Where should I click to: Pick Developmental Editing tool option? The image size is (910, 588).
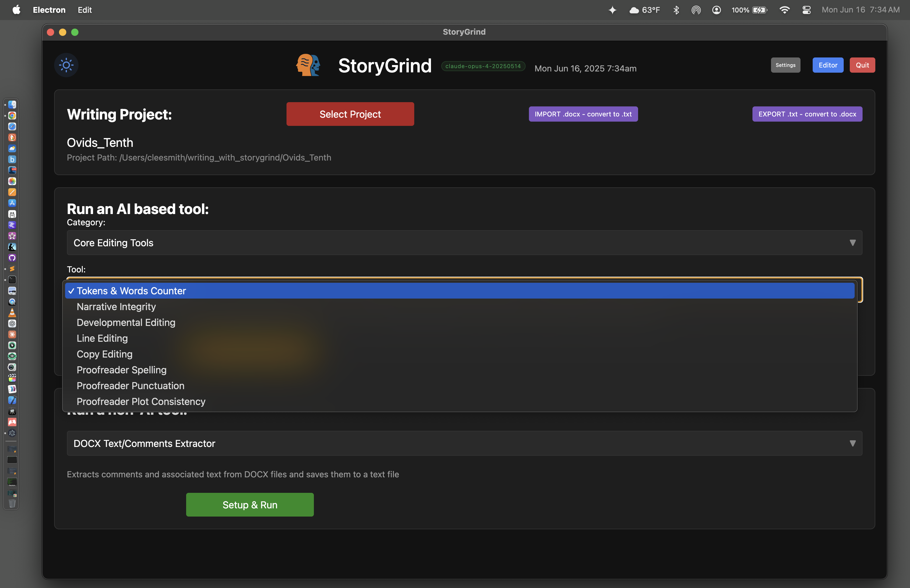(x=459, y=323)
